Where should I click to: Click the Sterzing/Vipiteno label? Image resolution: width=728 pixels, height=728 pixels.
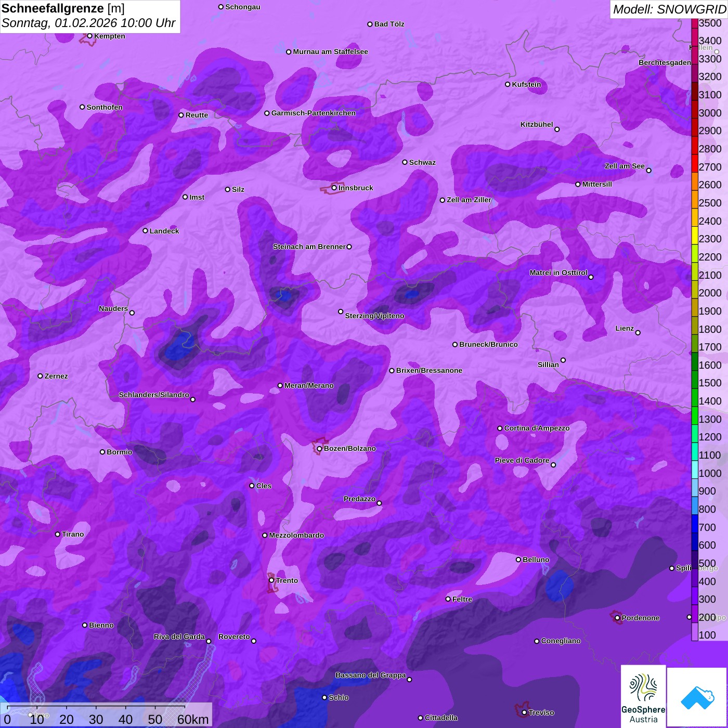coord(374,316)
